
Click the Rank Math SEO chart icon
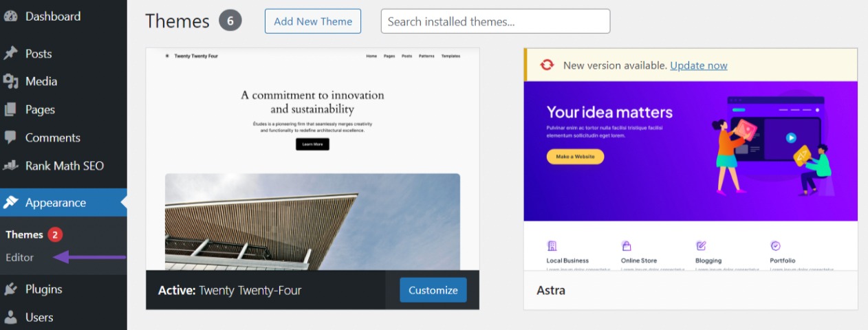[x=10, y=166]
